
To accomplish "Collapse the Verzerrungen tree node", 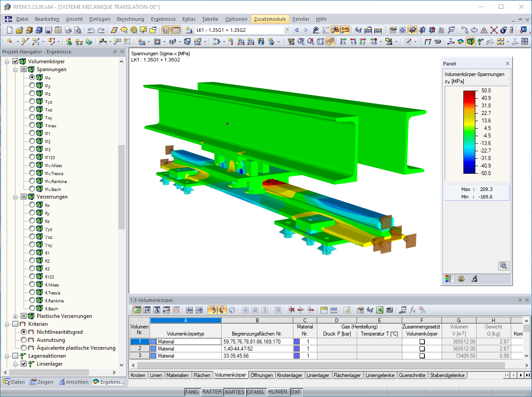I will (16, 197).
